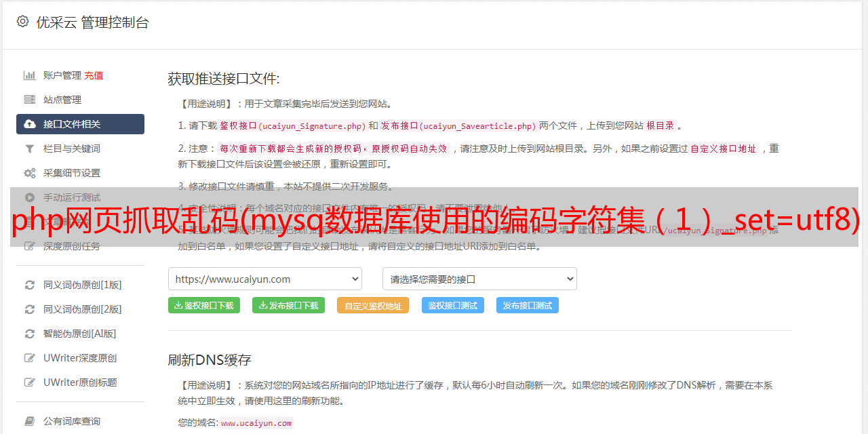Click the filter icon for 栏目与关键词
This screenshot has height=434, width=868.
pyautogui.click(x=30, y=149)
